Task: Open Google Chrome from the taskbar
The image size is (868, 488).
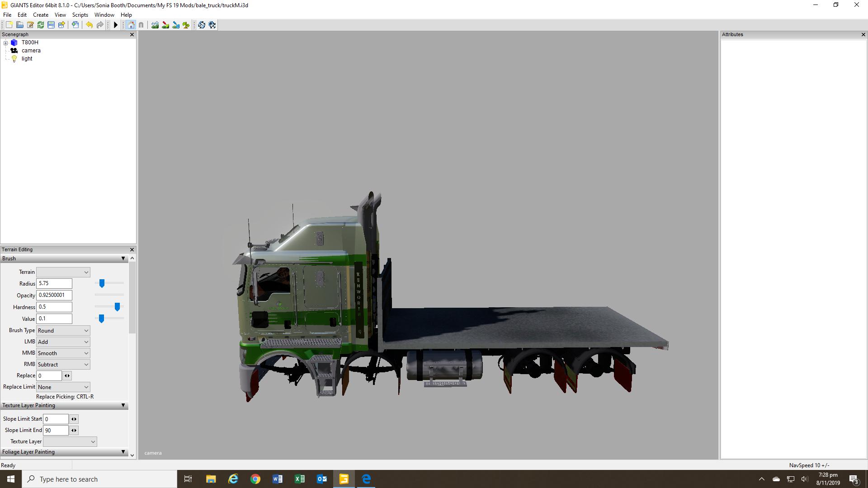Action: [255, 479]
